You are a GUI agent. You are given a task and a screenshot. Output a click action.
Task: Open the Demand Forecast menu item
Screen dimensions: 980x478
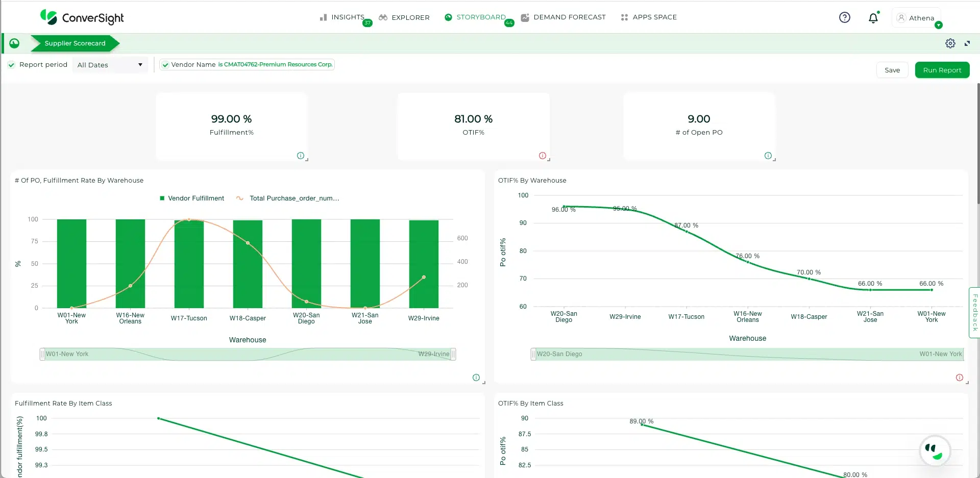(x=563, y=17)
